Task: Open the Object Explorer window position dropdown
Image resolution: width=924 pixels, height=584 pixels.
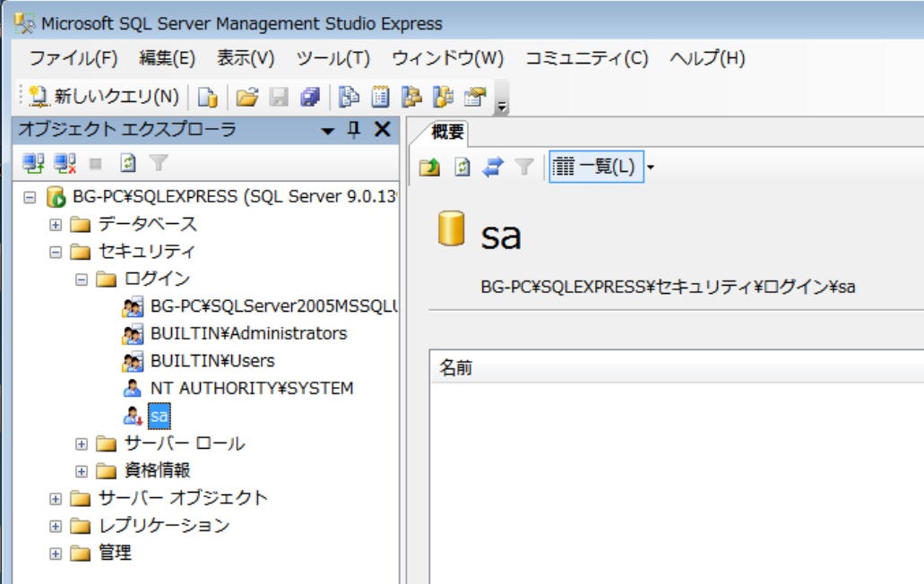Action: [x=328, y=131]
